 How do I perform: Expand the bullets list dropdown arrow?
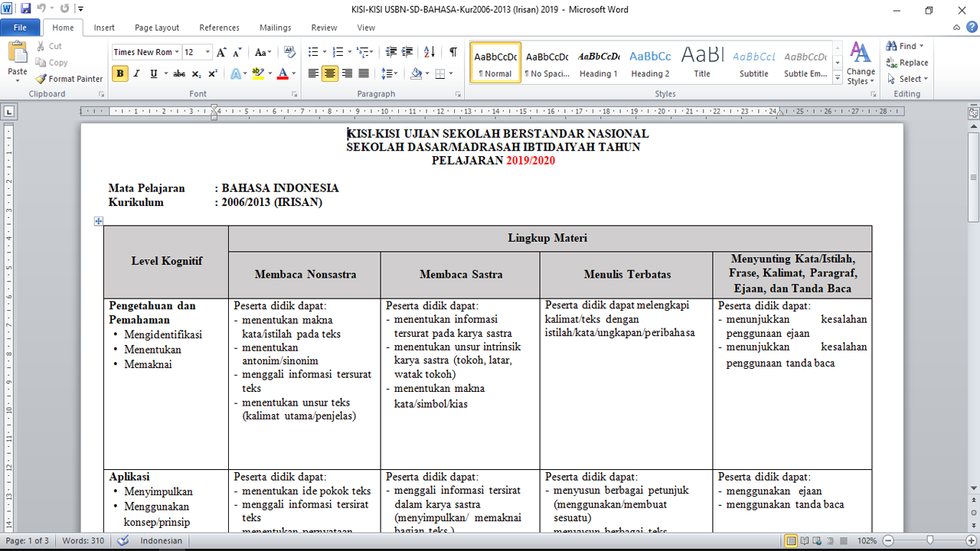[324, 52]
